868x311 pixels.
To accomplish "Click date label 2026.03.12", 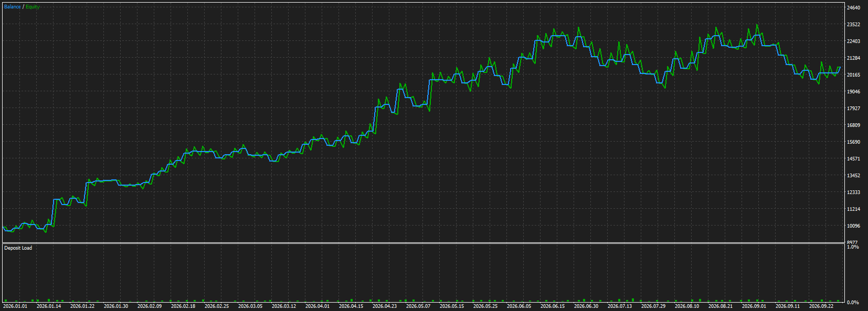I will point(284,306).
